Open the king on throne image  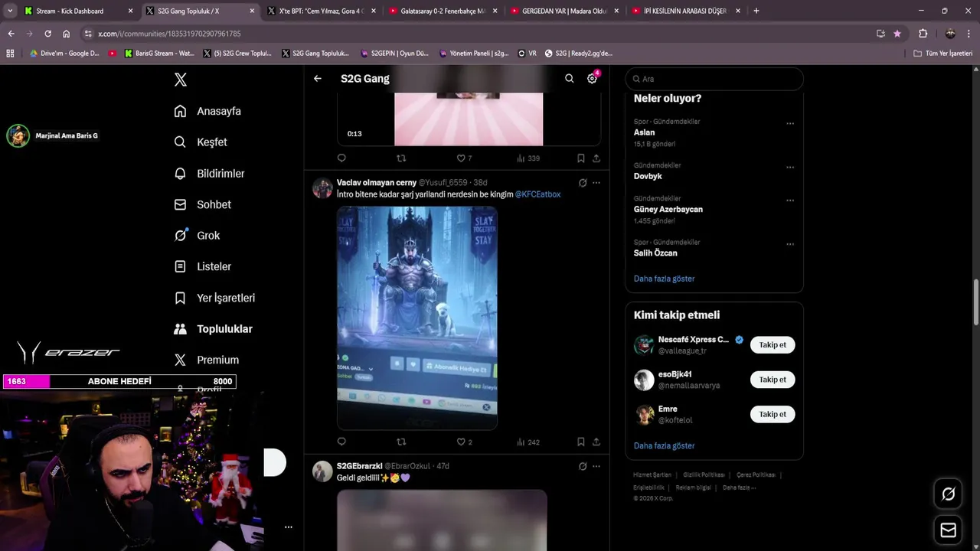417,318
